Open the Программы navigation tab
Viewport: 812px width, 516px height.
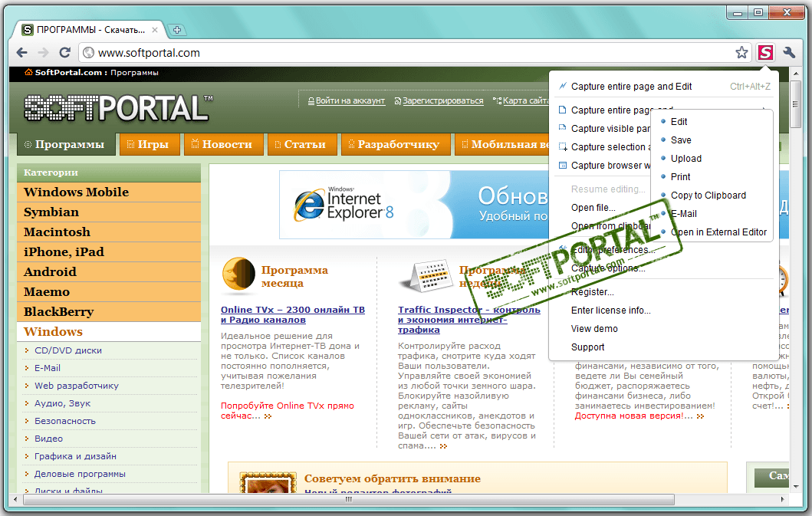(64, 145)
